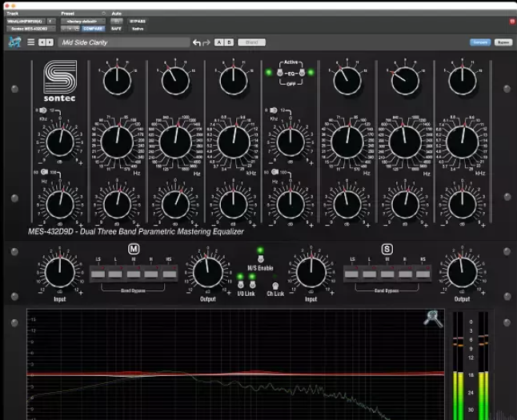Click the M channel Output gain knob
Screen dimensions: 517x420
pos(208,272)
